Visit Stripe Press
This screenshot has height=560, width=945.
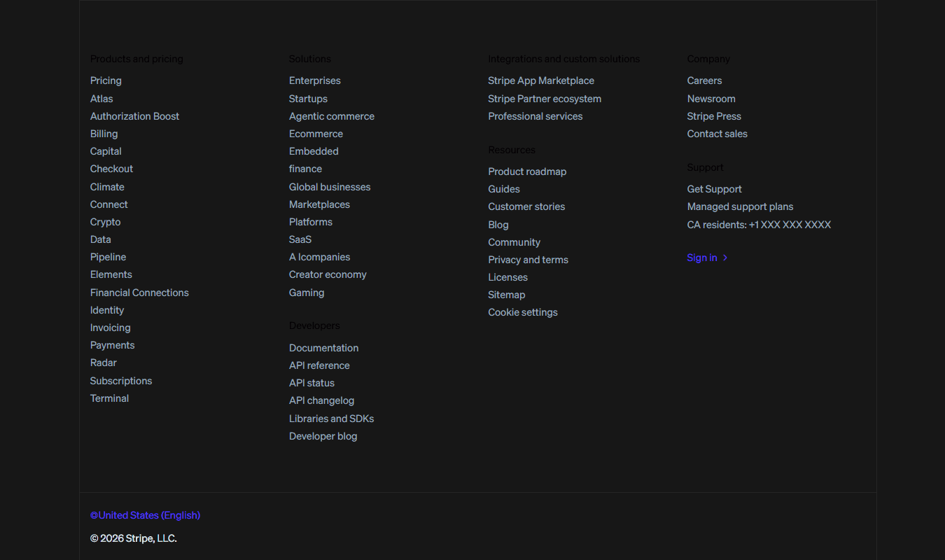[x=714, y=116]
